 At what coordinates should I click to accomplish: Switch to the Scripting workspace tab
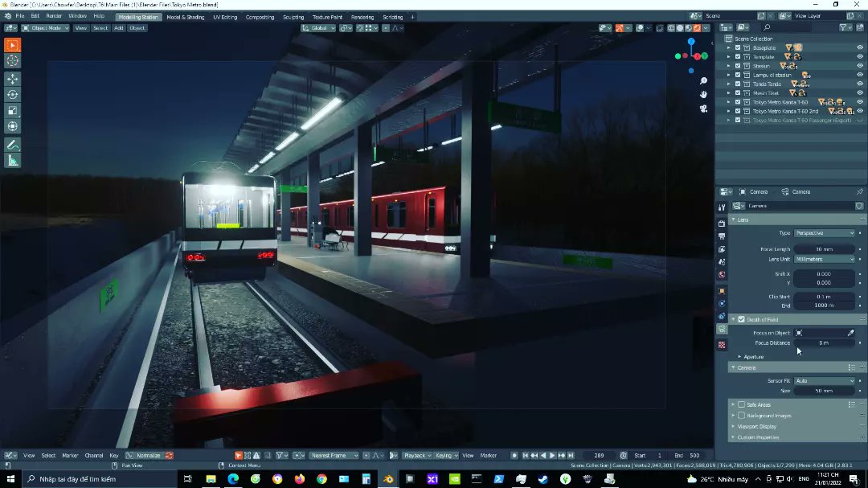(393, 17)
